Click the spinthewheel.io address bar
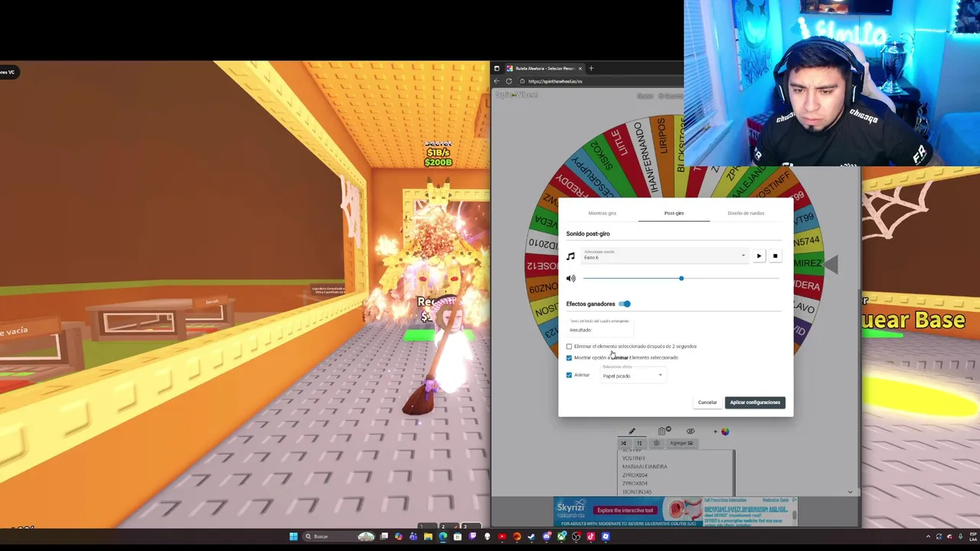Image resolution: width=980 pixels, height=551 pixels. (602, 81)
